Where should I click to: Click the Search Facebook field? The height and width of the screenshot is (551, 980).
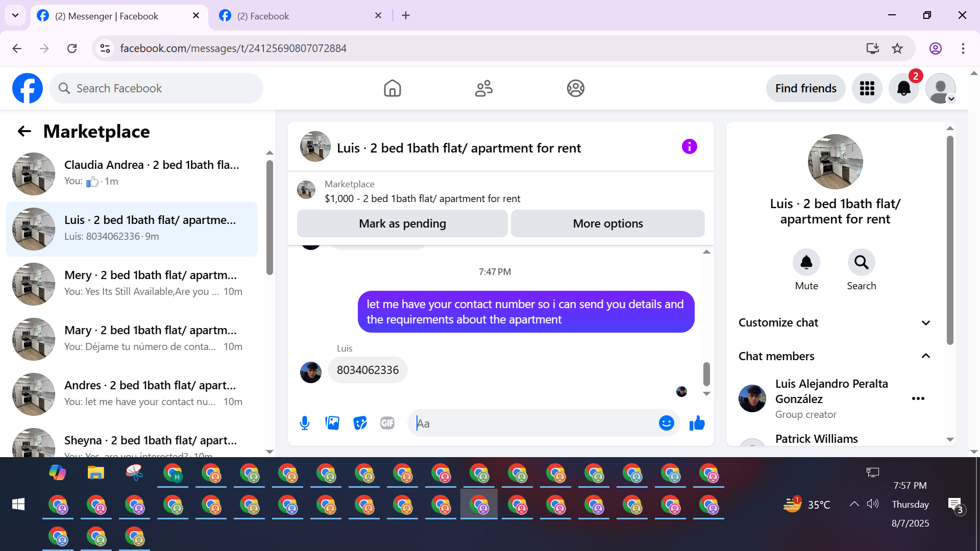[x=156, y=88]
